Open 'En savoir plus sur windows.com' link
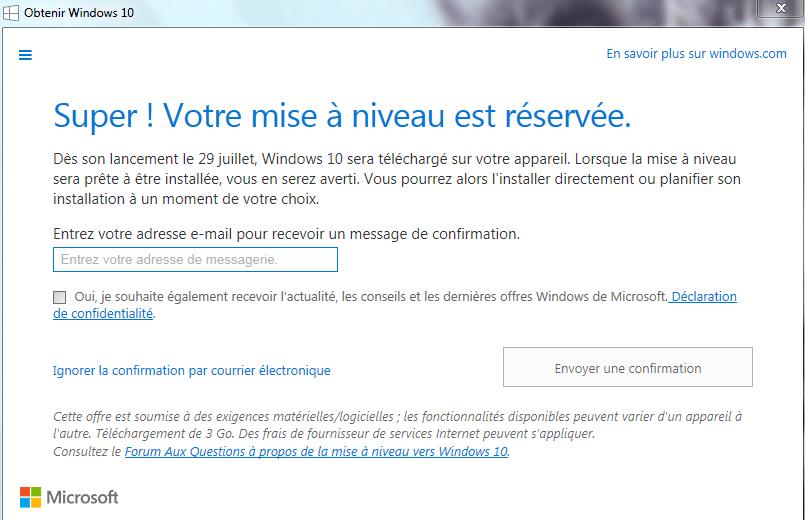Screen dimensions: 805x520 click(x=696, y=53)
